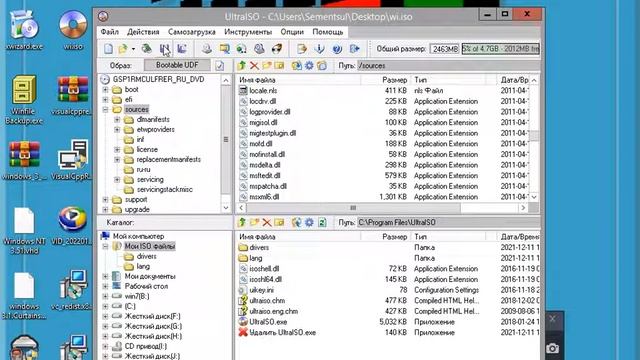The height and width of the screenshot is (360, 640).
Task: Open the dropdown arrow beside the Open icon
Action: pos(133,49)
